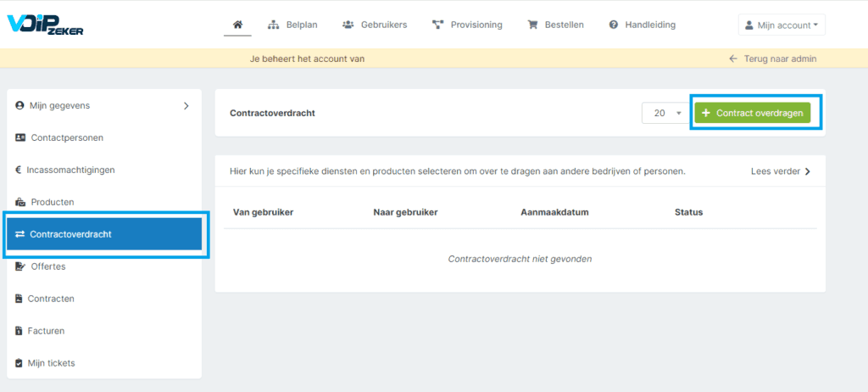Click the euro icon beside Incassomachtigingen
Screen dimensions: 868x392
(x=19, y=170)
